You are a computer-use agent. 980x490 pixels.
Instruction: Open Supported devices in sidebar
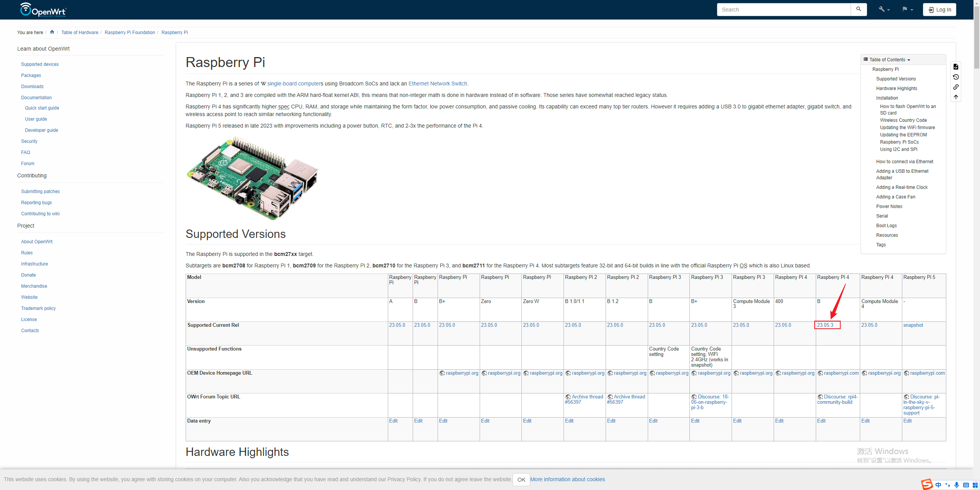tap(40, 64)
